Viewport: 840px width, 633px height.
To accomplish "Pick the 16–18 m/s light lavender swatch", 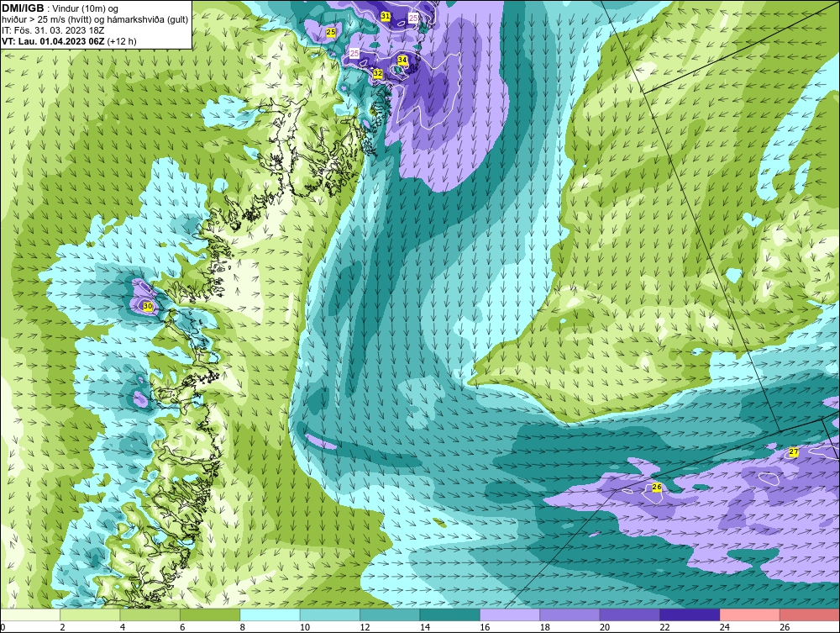I will (x=510, y=615).
